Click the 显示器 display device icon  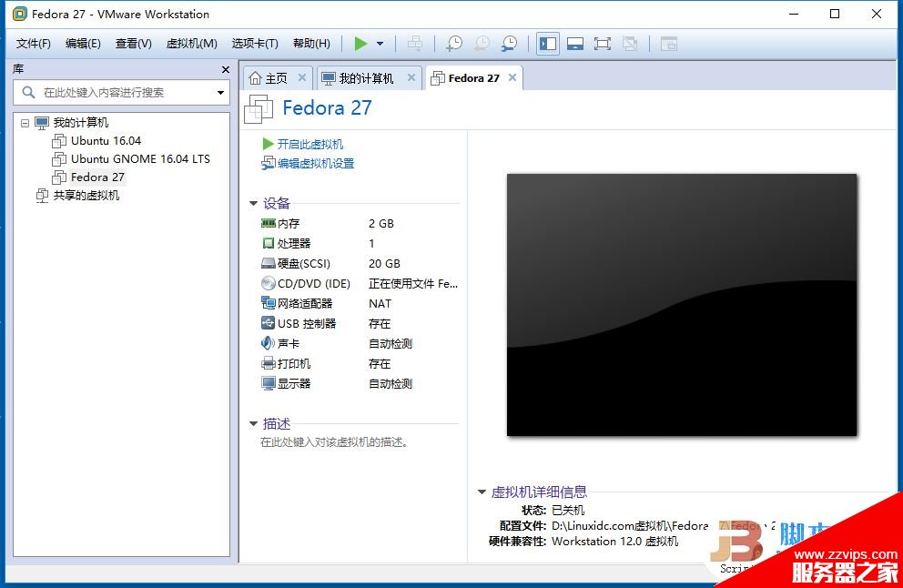pyautogui.click(x=269, y=383)
